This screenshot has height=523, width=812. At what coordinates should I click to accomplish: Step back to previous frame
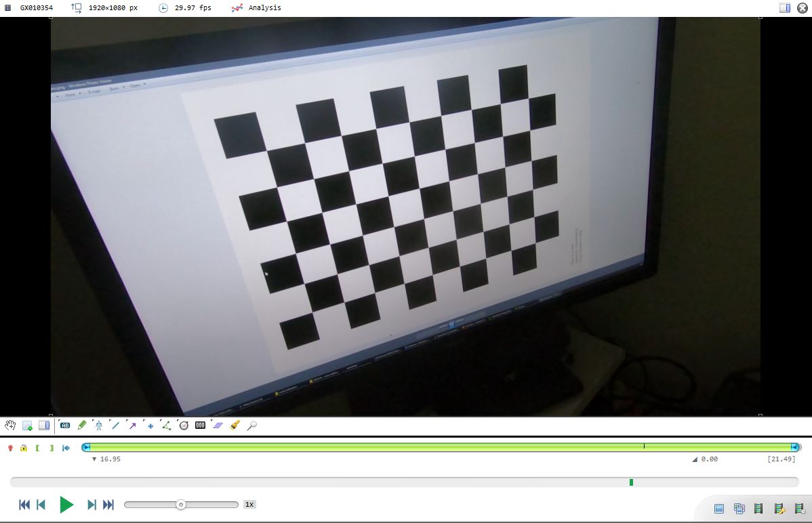point(41,505)
